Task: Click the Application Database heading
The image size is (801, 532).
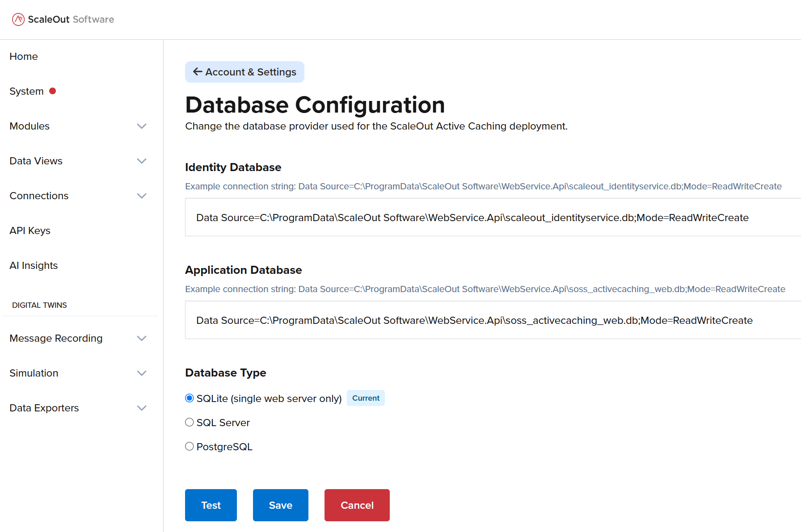Action: (x=244, y=270)
